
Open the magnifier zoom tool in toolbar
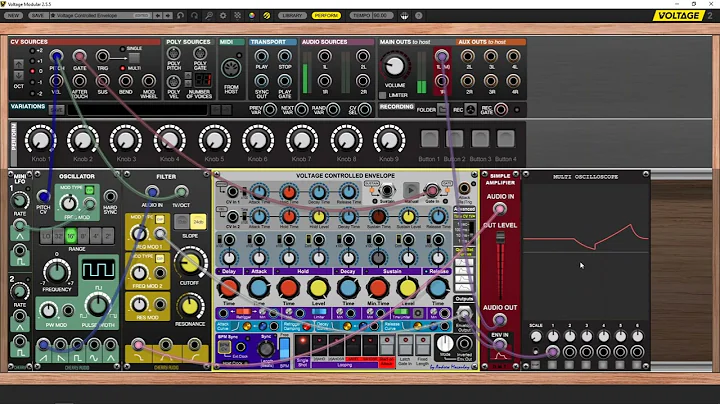coord(209,15)
